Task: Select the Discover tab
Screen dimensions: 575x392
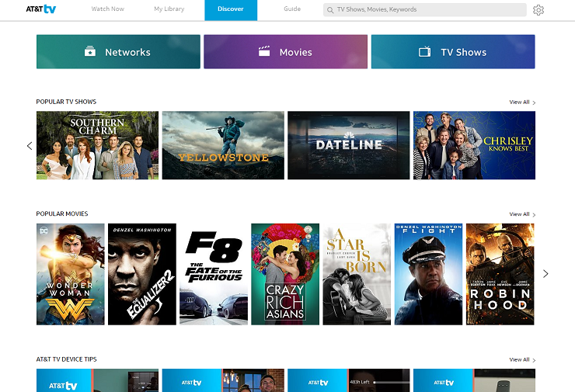Action: (x=231, y=10)
